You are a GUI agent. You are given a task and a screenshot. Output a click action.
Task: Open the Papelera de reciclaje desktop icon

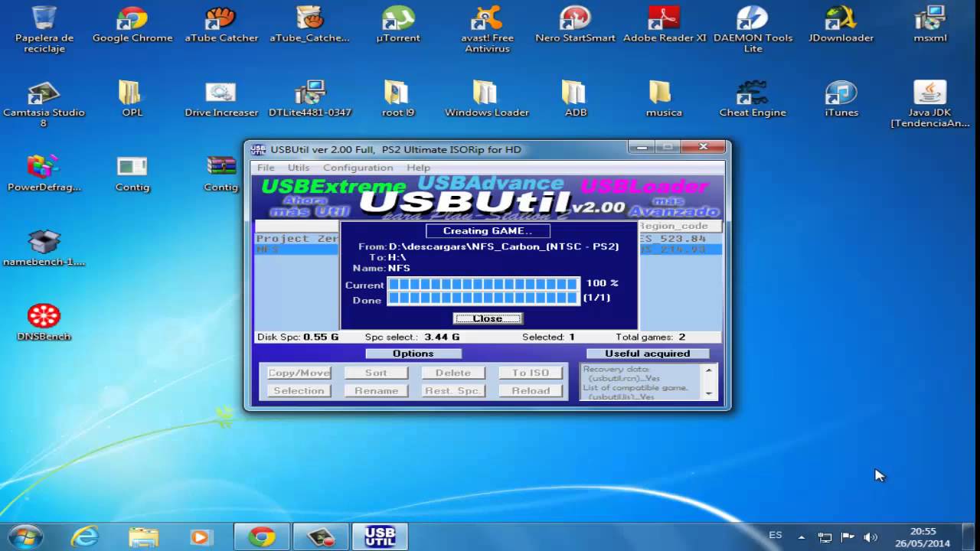click(44, 29)
